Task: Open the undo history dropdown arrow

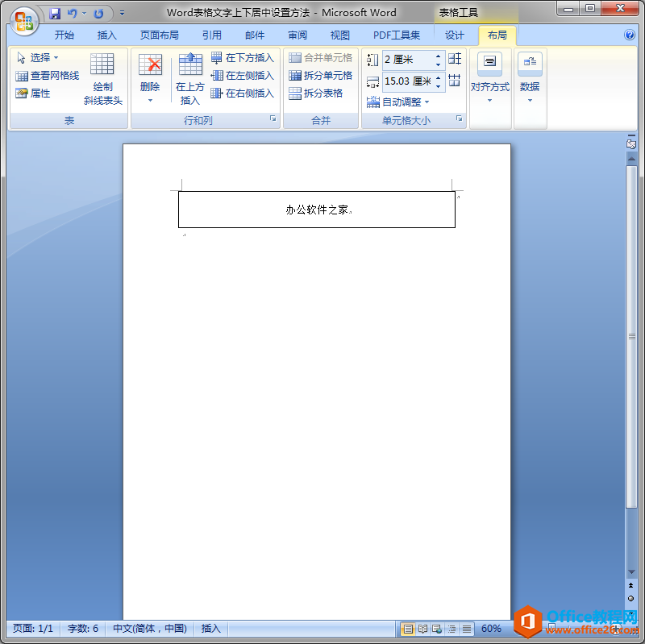Action: click(x=84, y=14)
